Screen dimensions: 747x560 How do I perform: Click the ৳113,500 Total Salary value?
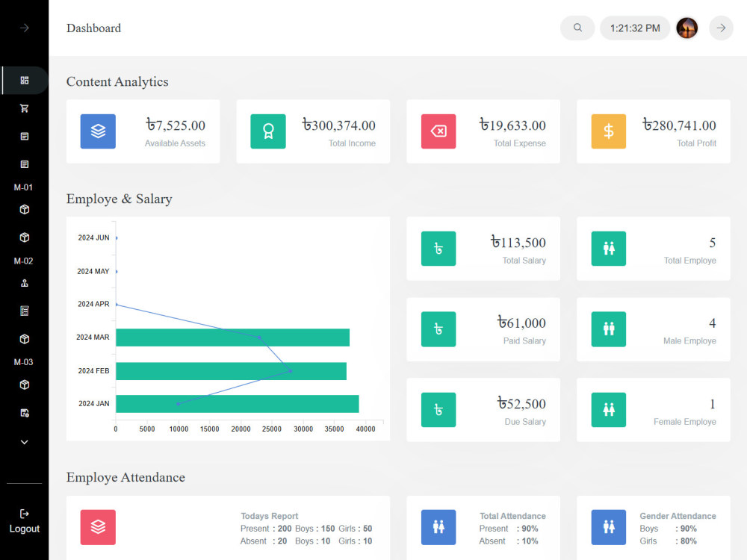point(518,243)
